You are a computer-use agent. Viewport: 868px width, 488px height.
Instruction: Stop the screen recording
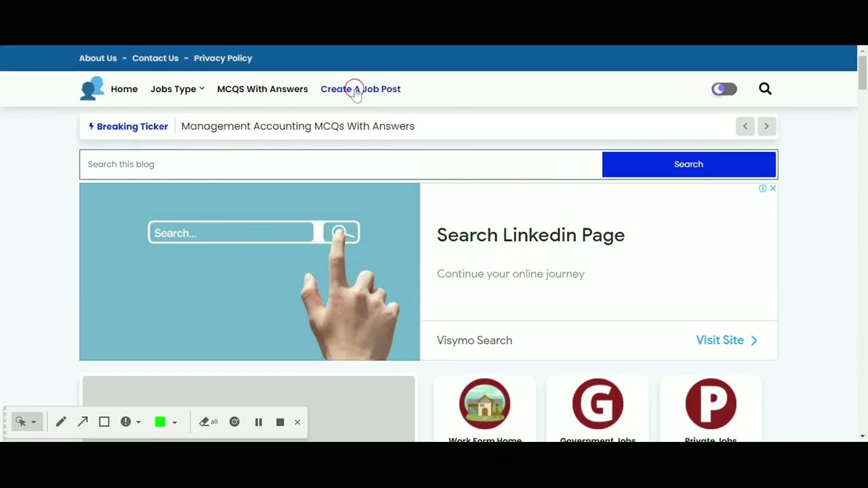[280, 422]
